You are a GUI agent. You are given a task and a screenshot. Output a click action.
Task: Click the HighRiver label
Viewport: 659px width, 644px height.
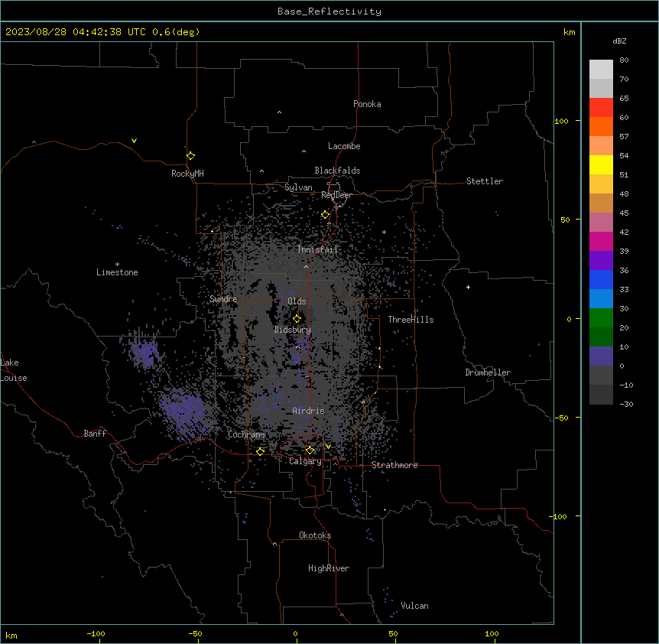point(329,568)
